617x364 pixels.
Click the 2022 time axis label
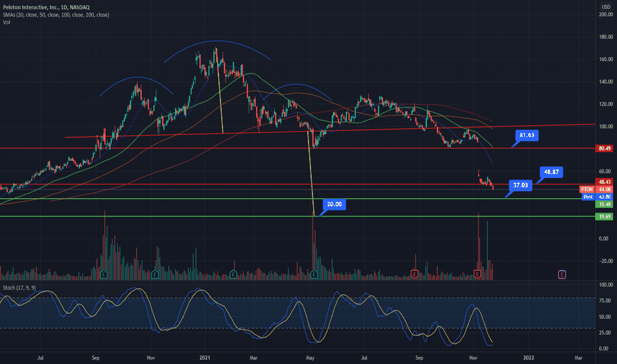click(x=528, y=357)
